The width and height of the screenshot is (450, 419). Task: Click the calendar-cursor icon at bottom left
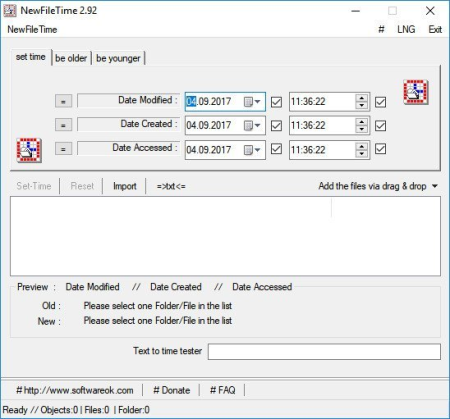coord(29,150)
